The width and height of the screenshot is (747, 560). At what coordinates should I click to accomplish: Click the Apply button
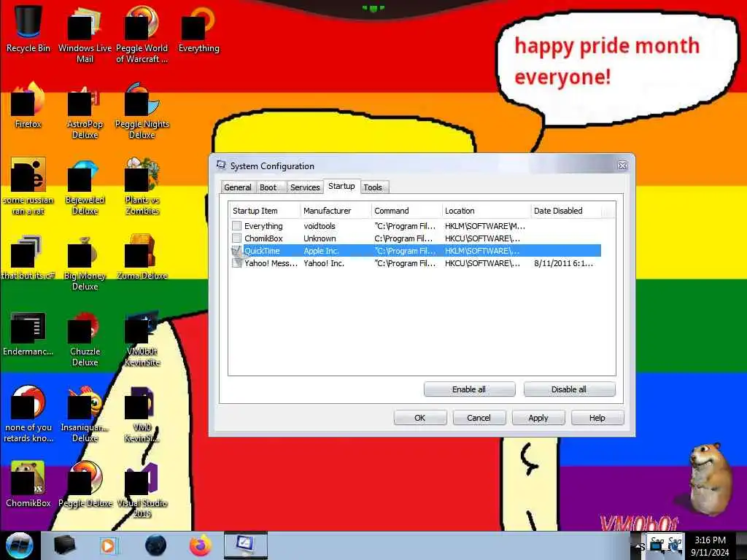coord(538,418)
